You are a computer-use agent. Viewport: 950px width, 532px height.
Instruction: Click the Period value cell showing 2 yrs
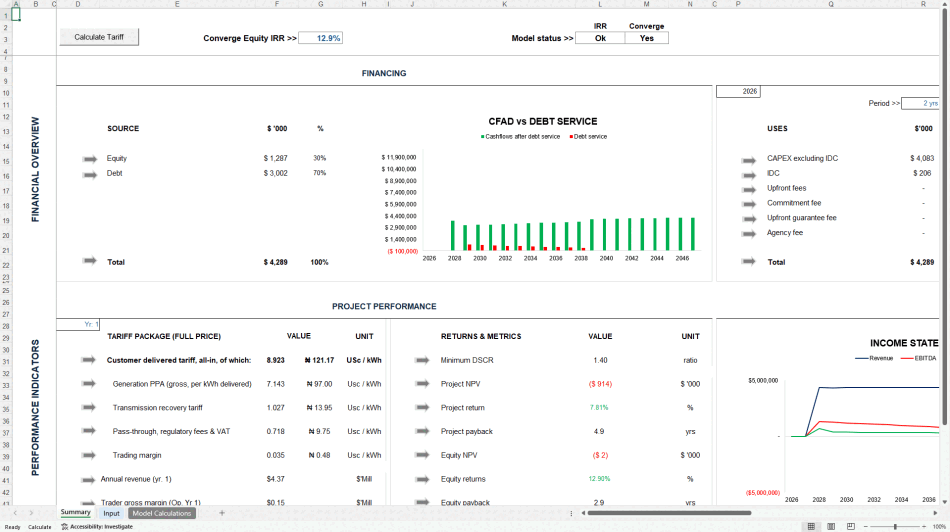[x=920, y=103]
